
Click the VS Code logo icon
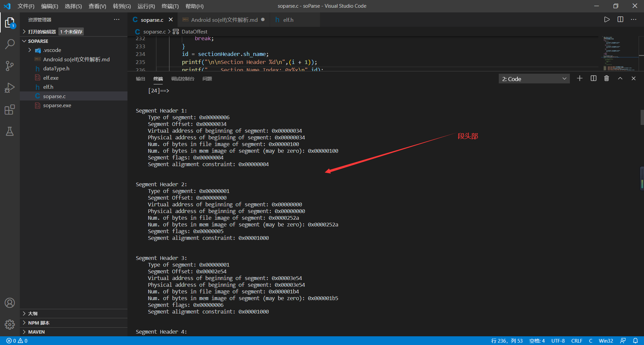[x=7, y=6]
